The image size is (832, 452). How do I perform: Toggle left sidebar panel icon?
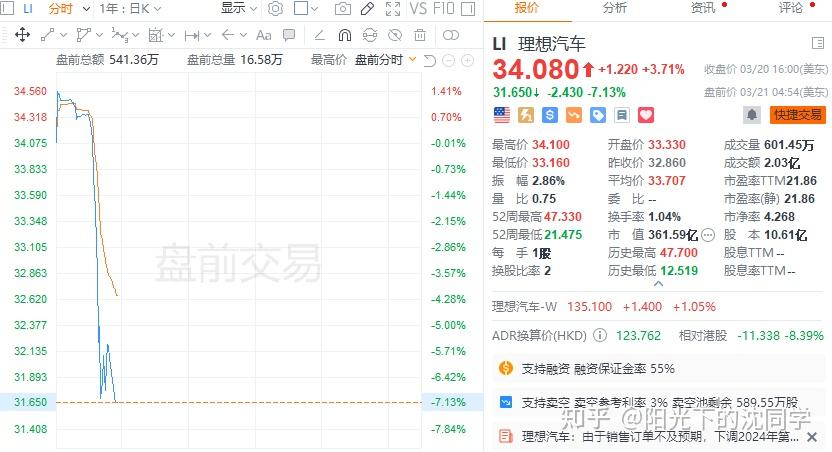coord(7,8)
